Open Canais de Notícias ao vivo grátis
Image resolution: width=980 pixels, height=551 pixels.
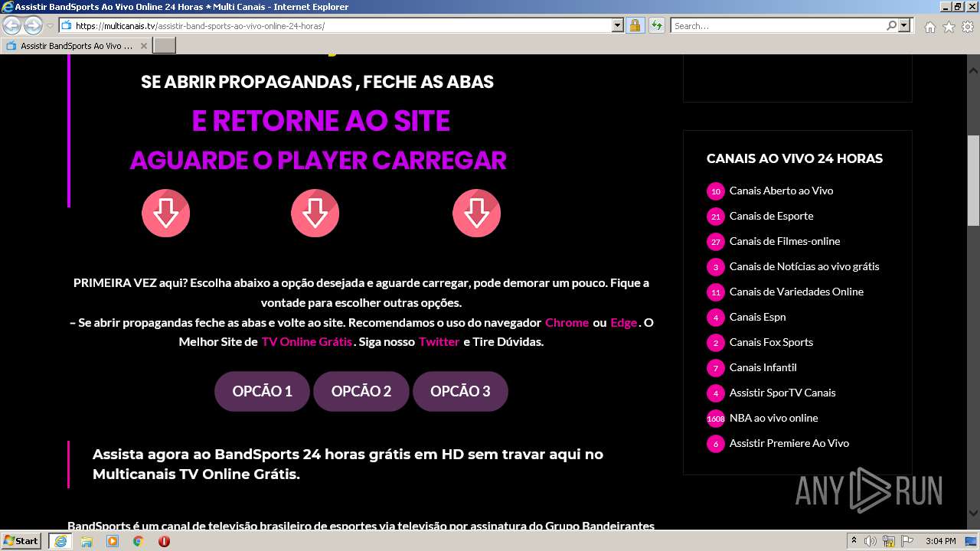[804, 266]
